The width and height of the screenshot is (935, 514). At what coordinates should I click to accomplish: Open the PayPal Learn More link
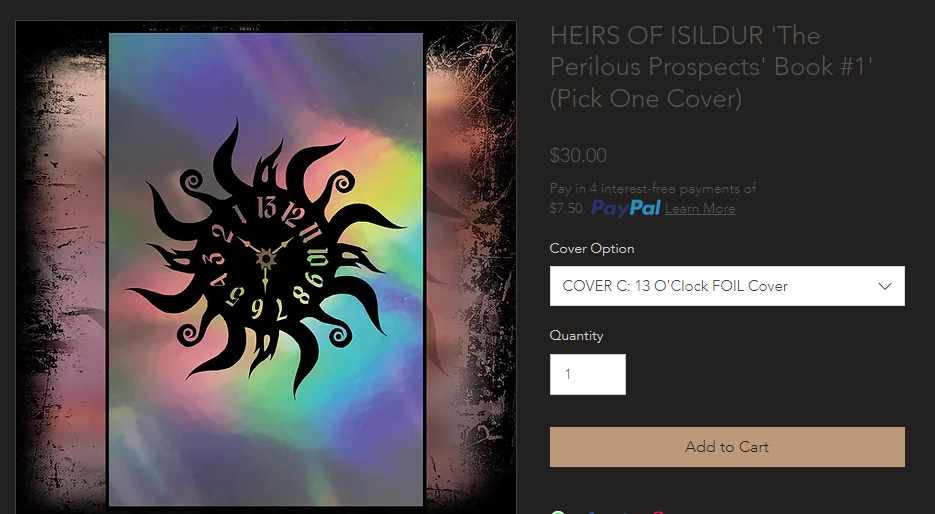[x=700, y=209]
